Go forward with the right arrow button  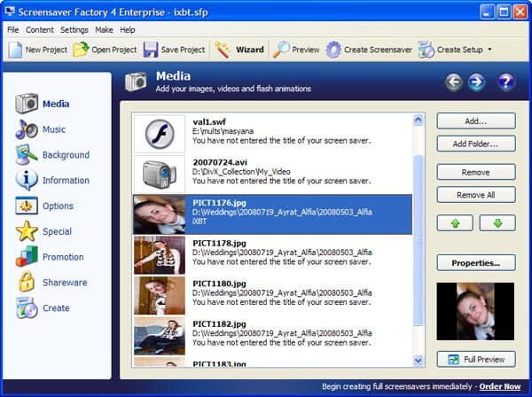[476, 82]
